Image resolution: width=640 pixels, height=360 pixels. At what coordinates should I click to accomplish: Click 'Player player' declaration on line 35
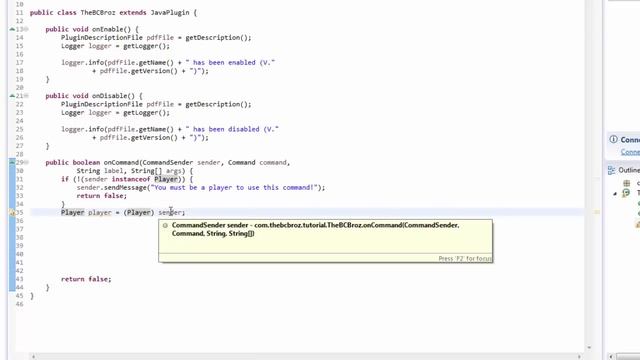(86, 212)
